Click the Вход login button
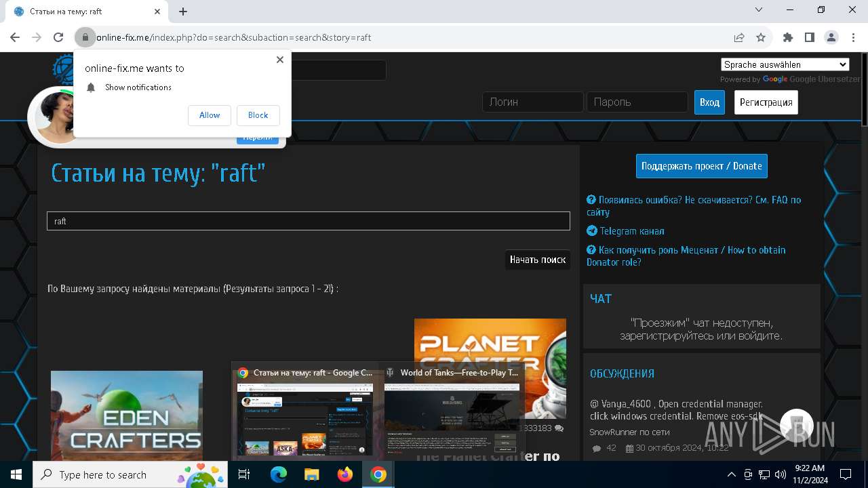 709,102
